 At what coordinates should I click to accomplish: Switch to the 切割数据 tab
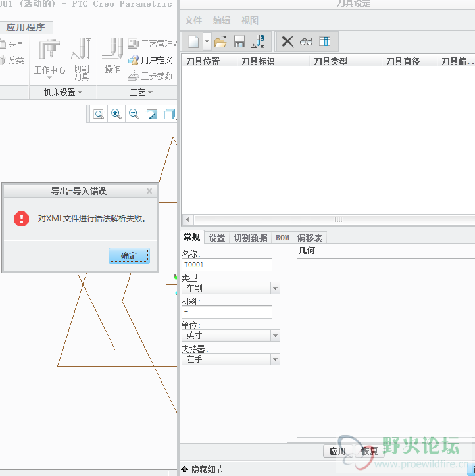[250, 238]
